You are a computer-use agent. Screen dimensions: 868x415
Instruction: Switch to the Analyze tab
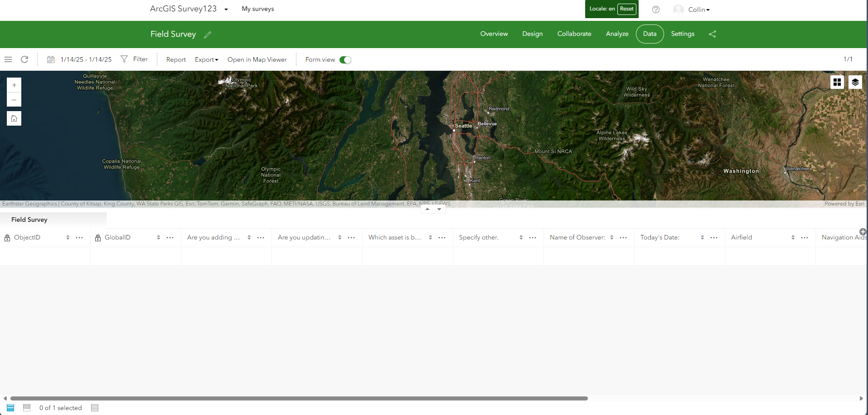tap(616, 34)
